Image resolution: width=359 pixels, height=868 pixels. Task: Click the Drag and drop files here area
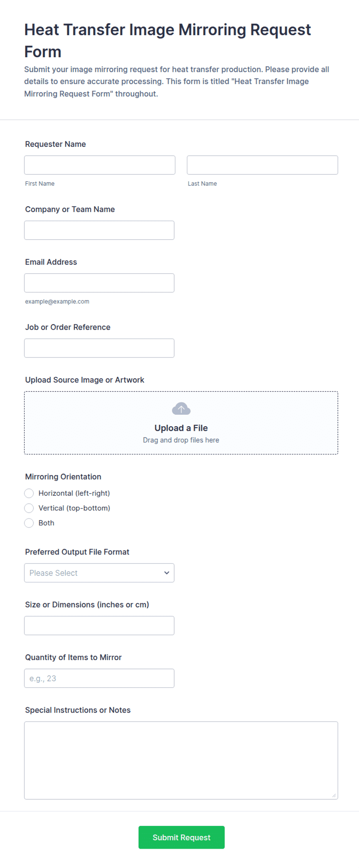[x=181, y=440]
